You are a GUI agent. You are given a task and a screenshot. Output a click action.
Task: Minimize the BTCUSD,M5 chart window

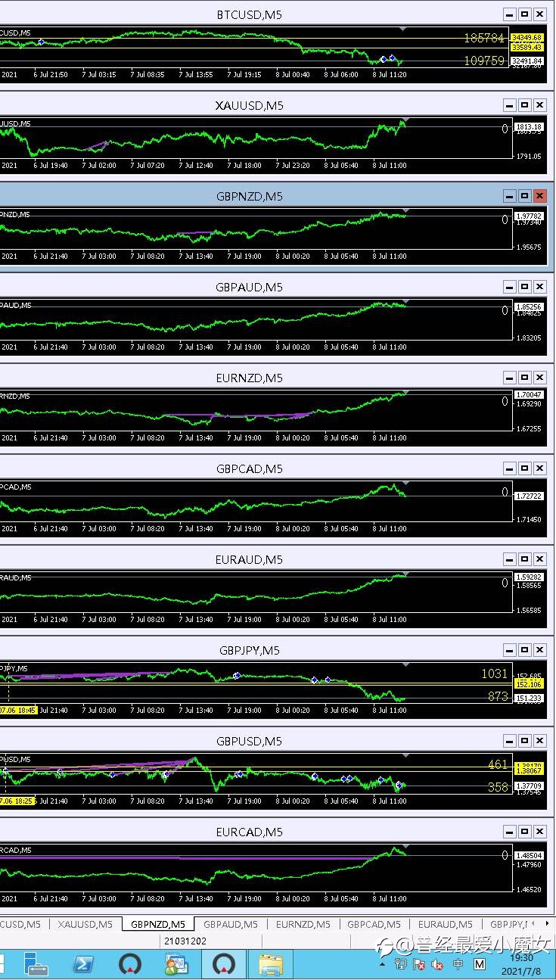pos(509,14)
